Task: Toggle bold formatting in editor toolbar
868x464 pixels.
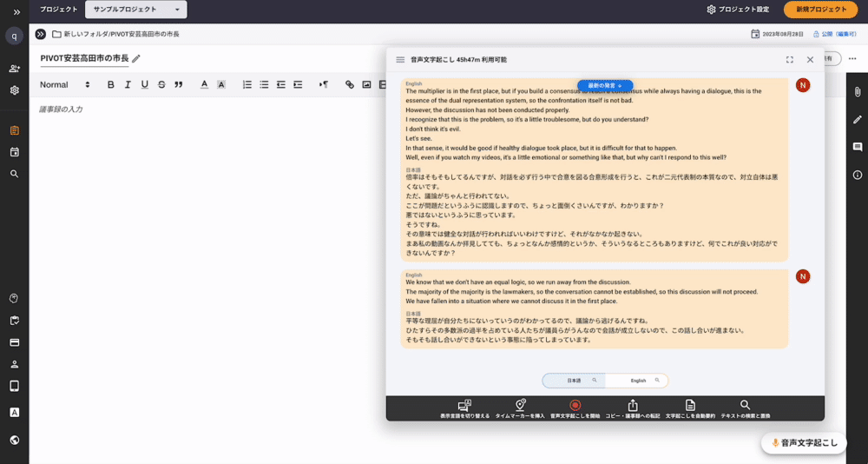Action: pyautogui.click(x=110, y=84)
